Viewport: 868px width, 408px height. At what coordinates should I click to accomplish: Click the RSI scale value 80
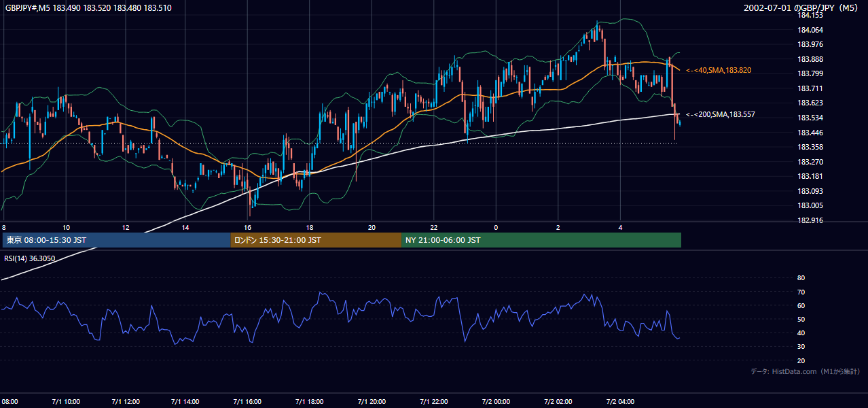(x=801, y=278)
